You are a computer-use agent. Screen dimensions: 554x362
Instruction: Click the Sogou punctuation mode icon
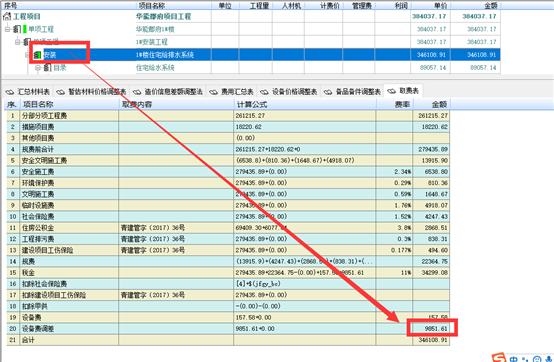click(525, 359)
